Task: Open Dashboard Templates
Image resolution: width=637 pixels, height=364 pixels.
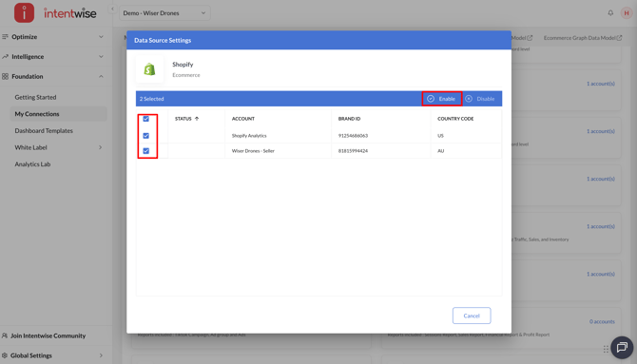Action: coord(44,130)
